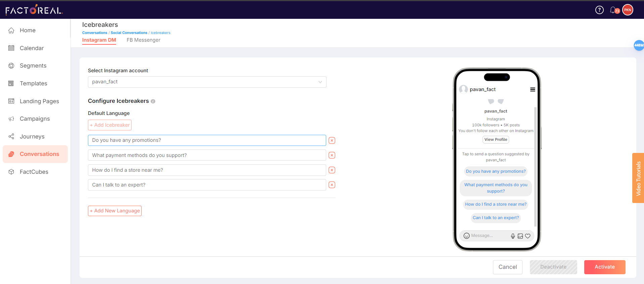Open the Video Tutorials side tab
This screenshot has width=644, height=284.
tap(638, 178)
